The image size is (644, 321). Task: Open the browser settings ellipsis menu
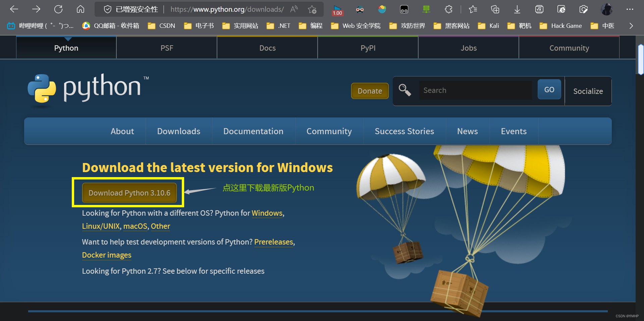point(630,9)
